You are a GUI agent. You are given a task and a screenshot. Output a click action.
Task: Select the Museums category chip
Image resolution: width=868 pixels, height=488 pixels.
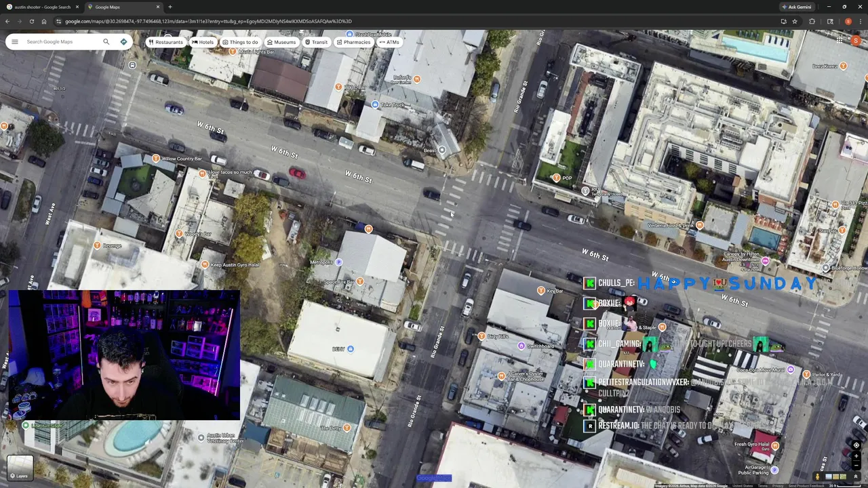tap(281, 42)
